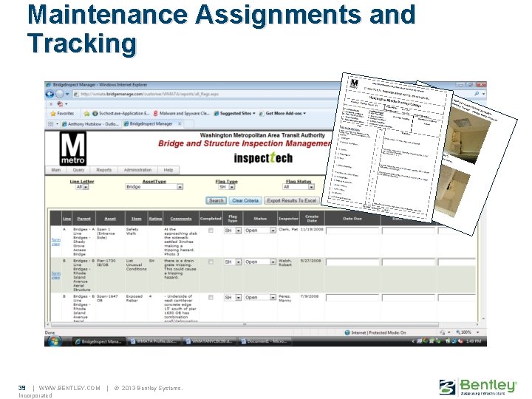Open the 100% zoom level control
This screenshot has width=532, height=399.
pyautogui.click(x=468, y=332)
